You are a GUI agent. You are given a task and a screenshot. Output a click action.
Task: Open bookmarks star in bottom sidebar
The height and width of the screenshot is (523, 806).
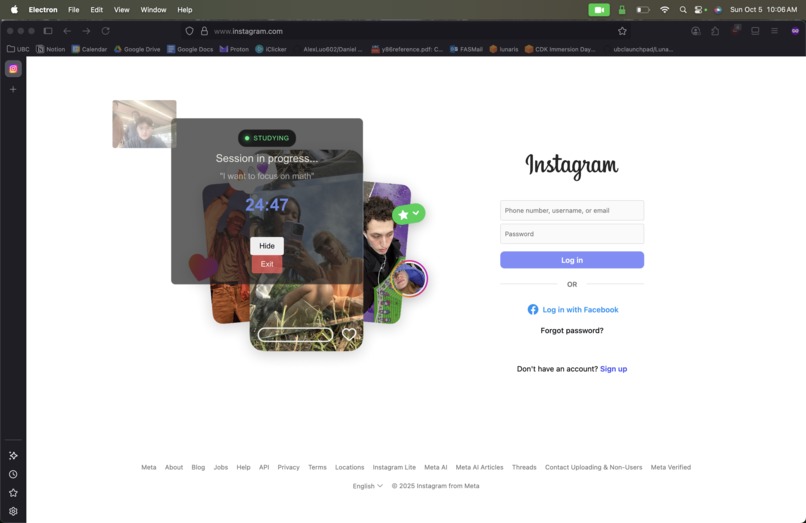click(13, 493)
